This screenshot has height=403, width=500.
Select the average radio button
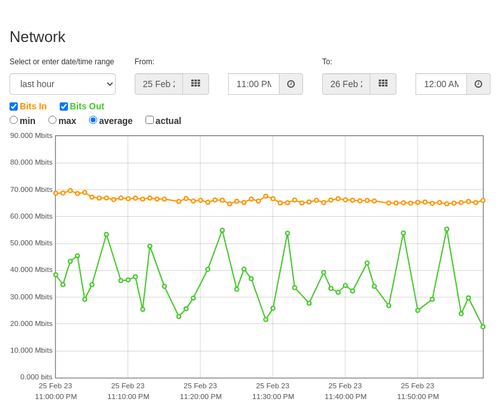coord(93,120)
